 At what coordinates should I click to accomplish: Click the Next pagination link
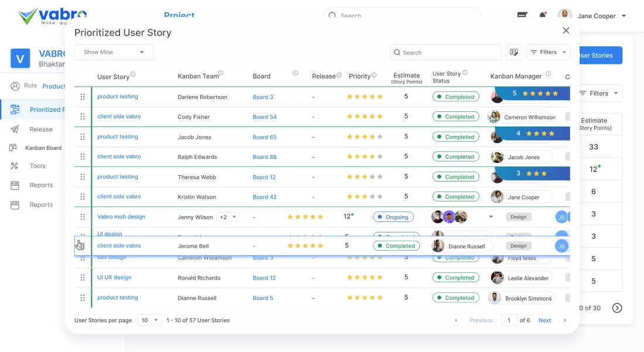click(544, 320)
